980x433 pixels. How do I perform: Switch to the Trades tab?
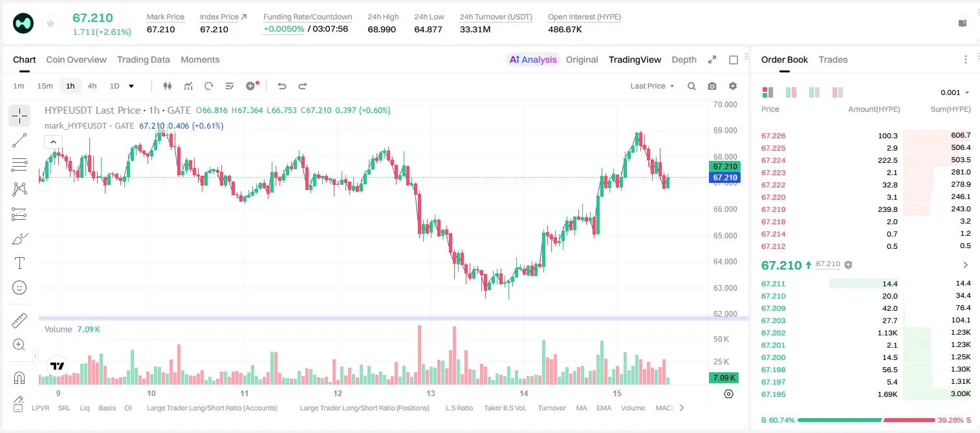[833, 59]
